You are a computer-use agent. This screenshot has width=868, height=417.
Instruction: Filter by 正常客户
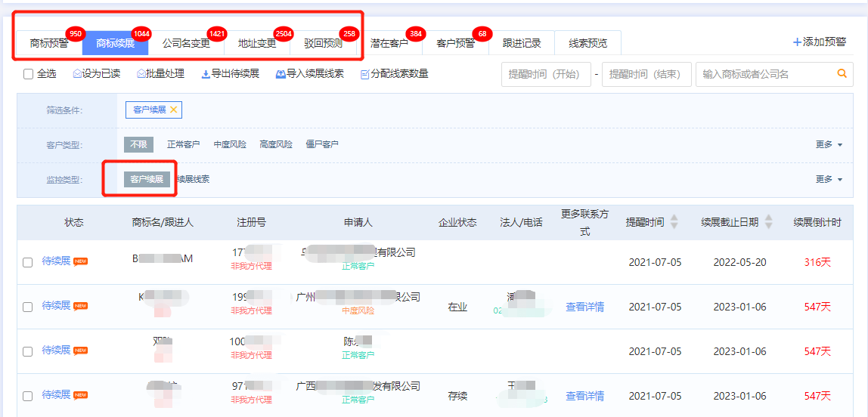point(183,144)
